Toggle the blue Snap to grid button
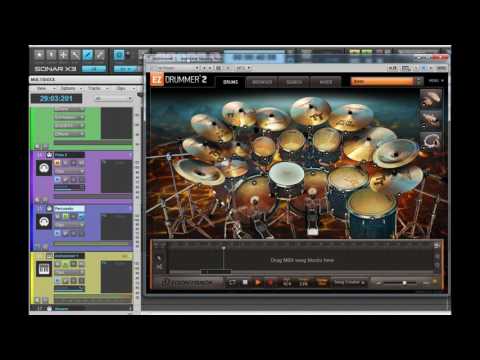The image size is (480, 360). [119, 55]
